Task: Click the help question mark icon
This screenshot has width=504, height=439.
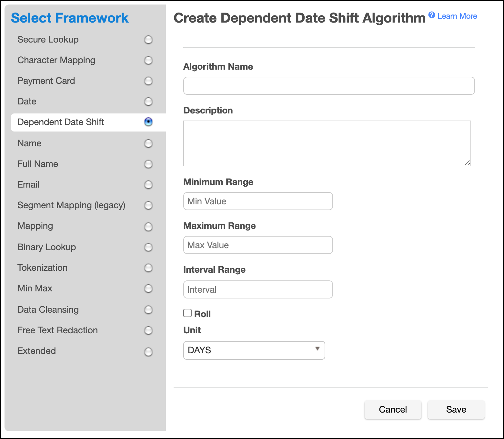Action: pyautogui.click(x=431, y=15)
